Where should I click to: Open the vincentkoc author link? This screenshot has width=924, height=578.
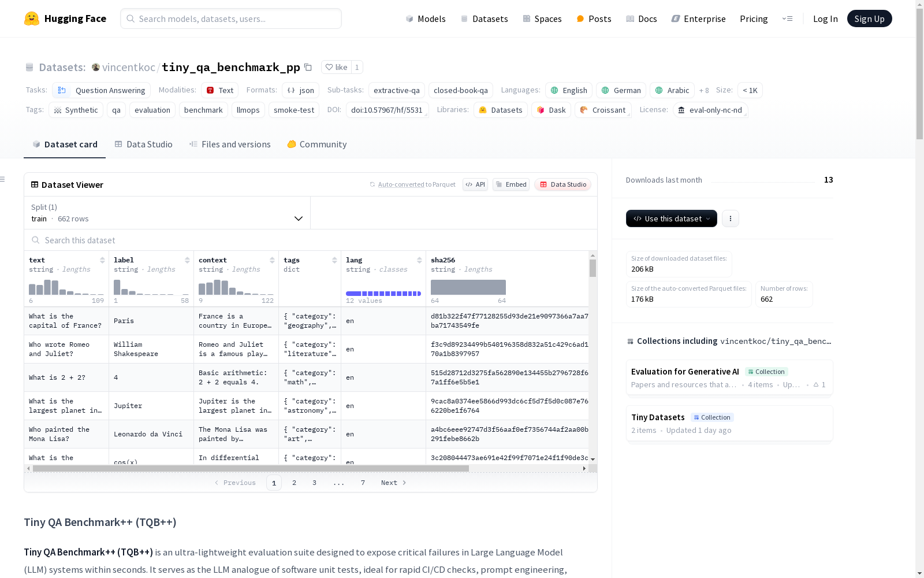click(x=129, y=68)
